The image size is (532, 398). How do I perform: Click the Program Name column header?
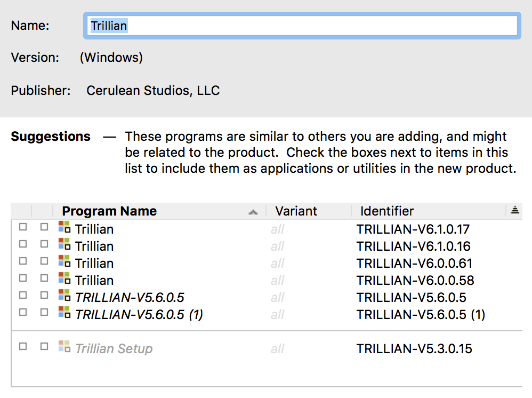[109, 211]
